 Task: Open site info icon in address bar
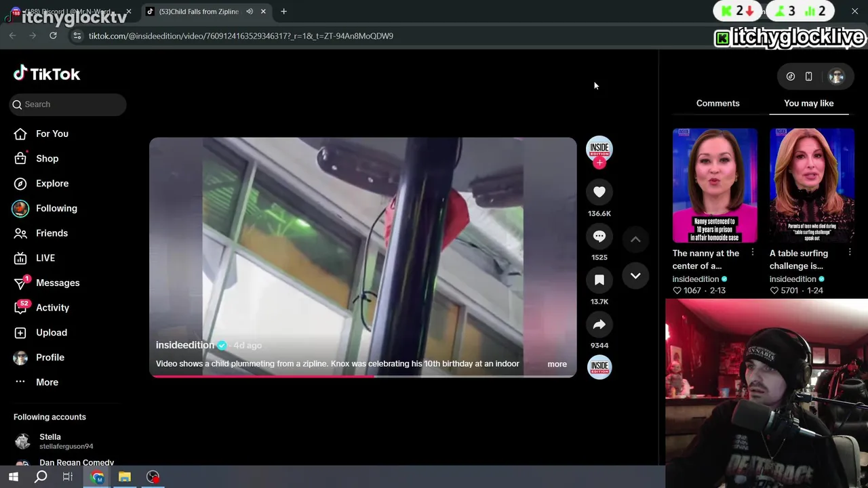coord(77,36)
